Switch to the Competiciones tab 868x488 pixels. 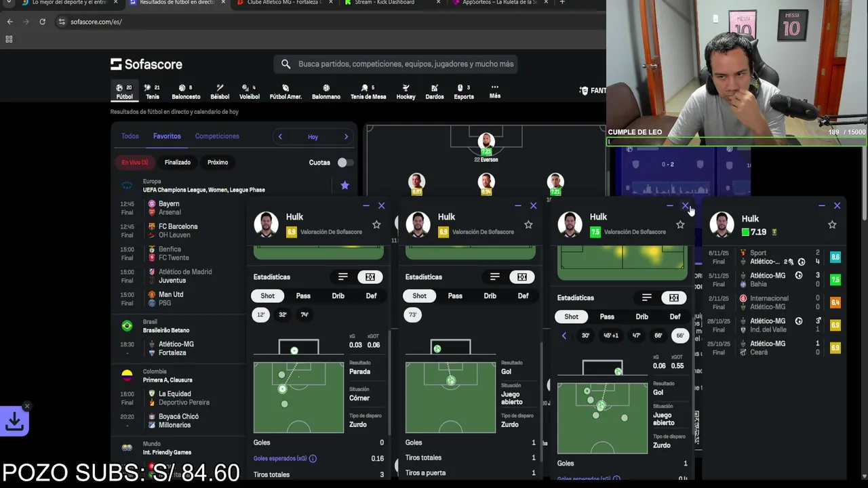point(217,136)
